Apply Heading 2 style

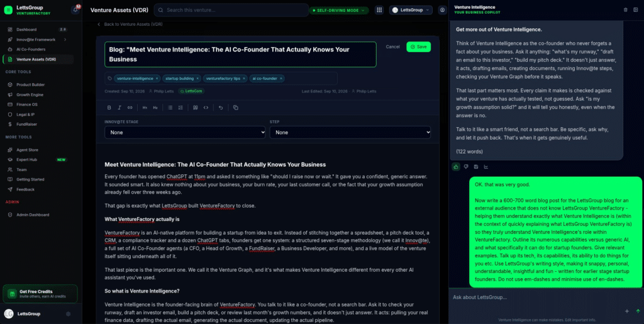point(155,108)
